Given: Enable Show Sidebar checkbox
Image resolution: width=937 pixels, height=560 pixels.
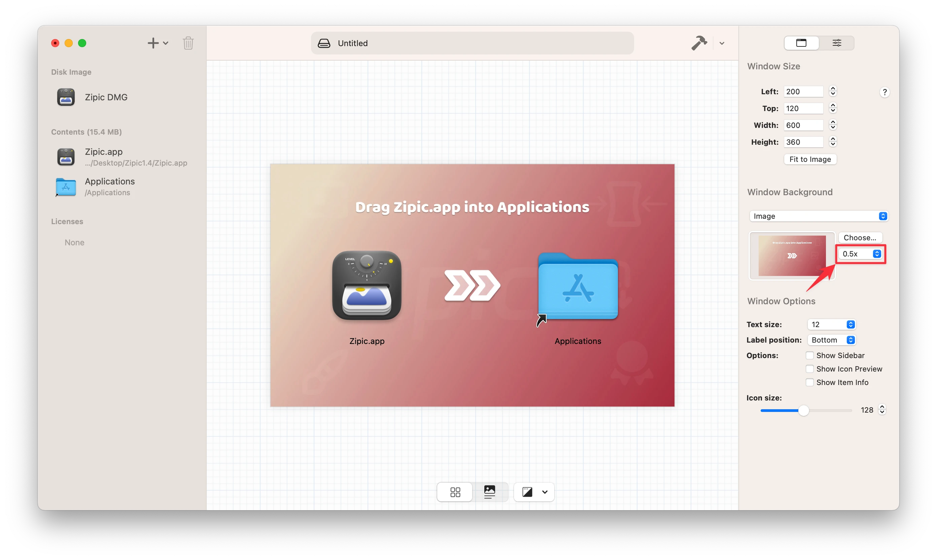Looking at the screenshot, I should (809, 355).
